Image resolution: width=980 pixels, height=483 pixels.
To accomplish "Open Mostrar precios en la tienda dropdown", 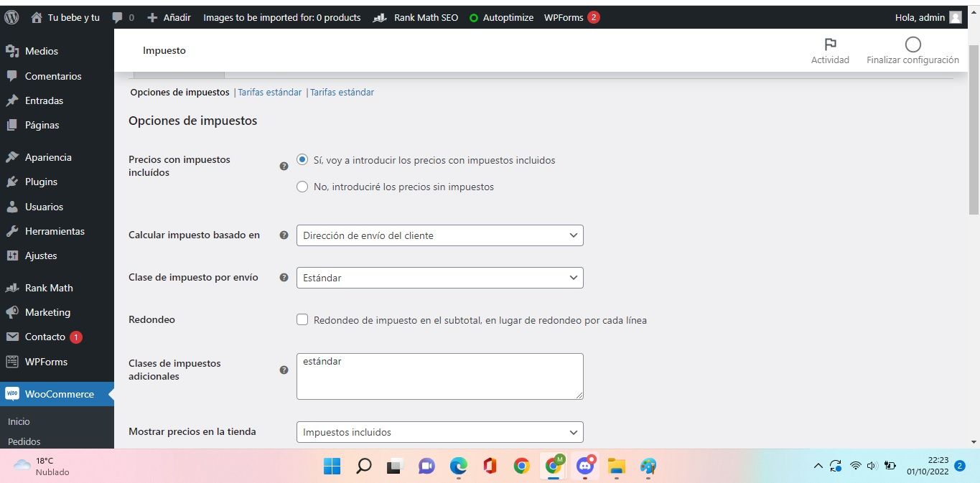I will pyautogui.click(x=439, y=432).
